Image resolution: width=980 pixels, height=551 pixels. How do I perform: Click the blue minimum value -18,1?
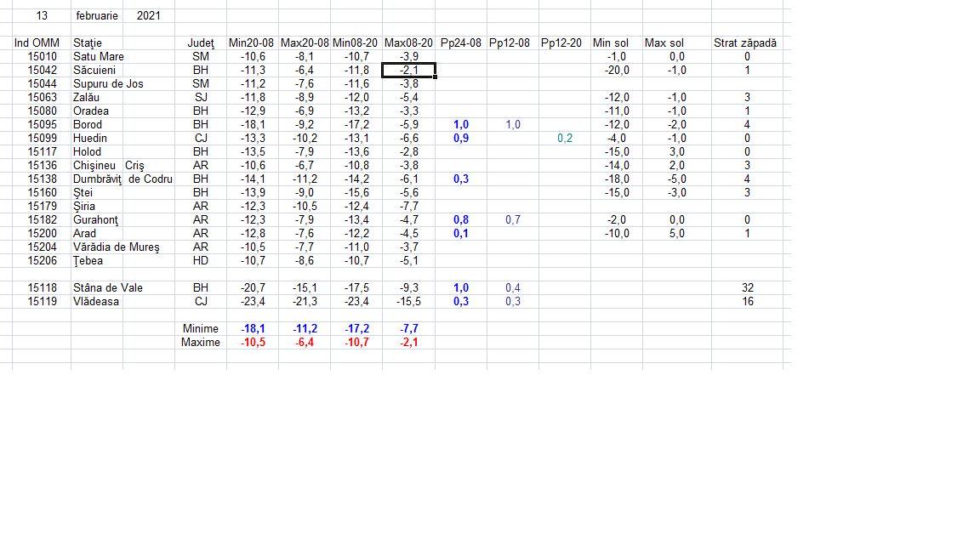(x=254, y=328)
